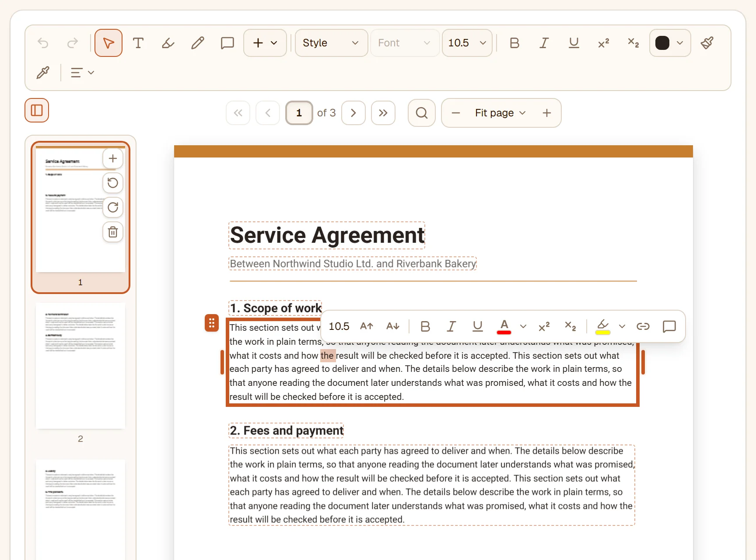Toggle Bold in the floating toolbar
Viewport: 756px width, 560px height.
[x=425, y=326]
